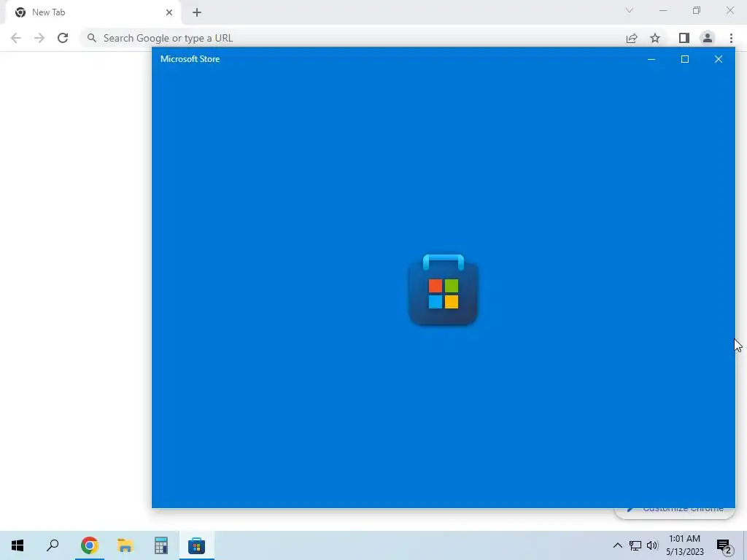Screen dimensions: 747x560
Task: Select the New Tab tab
Action: coord(93,12)
